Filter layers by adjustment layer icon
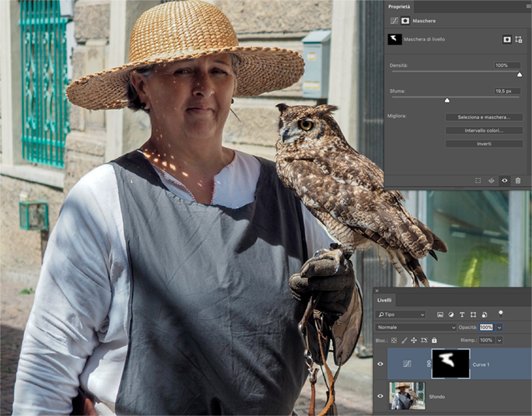This screenshot has height=416, width=532. click(x=451, y=314)
